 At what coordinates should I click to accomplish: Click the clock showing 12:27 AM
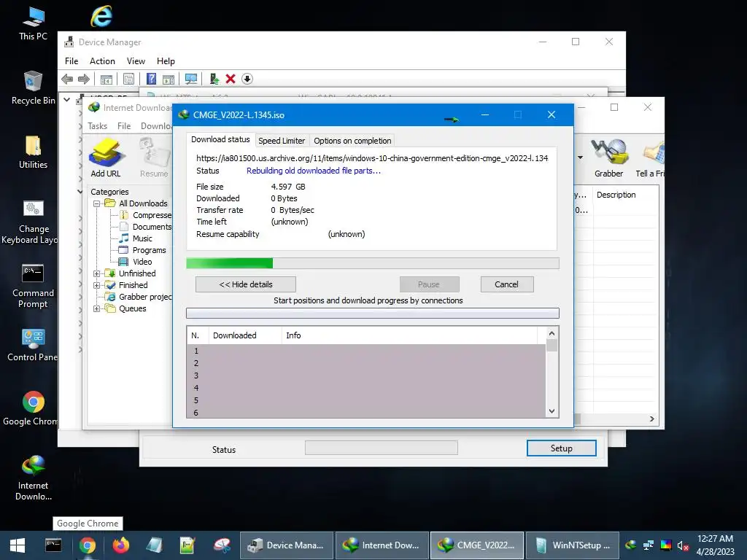point(715,539)
